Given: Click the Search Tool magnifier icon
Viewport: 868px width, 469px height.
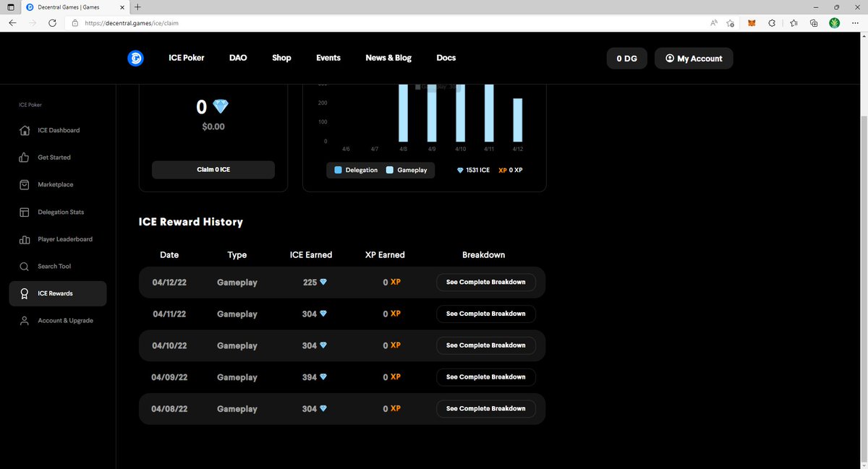Looking at the screenshot, I should (24, 266).
